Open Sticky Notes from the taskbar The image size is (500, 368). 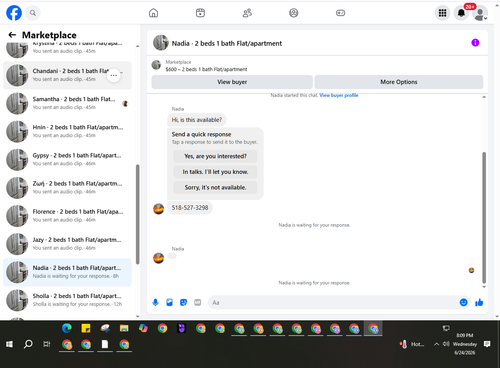[x=86, y=328]
